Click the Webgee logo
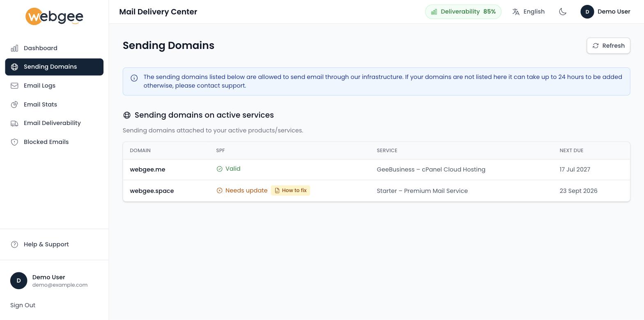 (54, 16)
